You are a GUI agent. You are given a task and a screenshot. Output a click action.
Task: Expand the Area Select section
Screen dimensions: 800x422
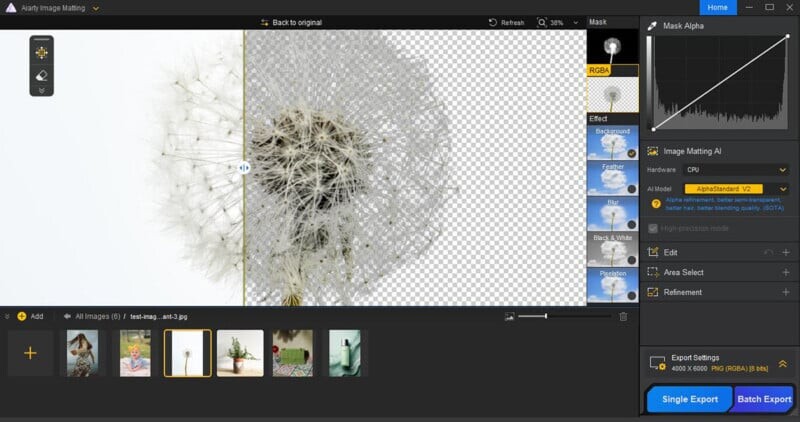[786, 272]
